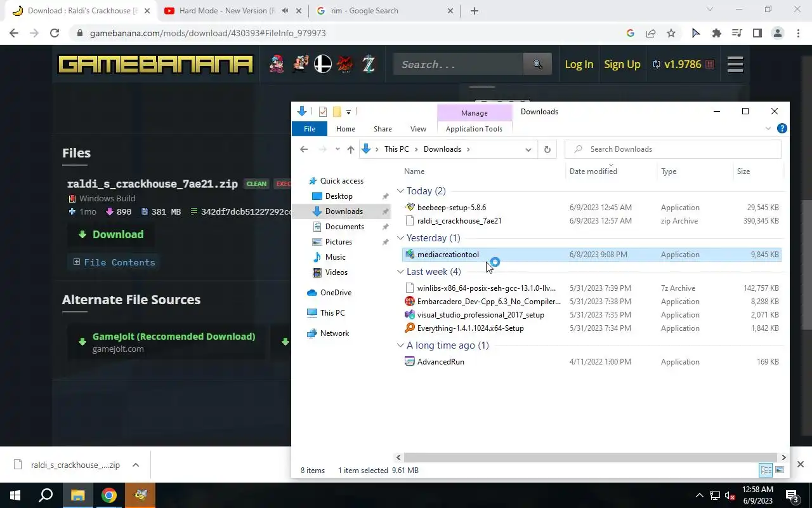Select Documents in navigation pane

click(x=344, y=227)
